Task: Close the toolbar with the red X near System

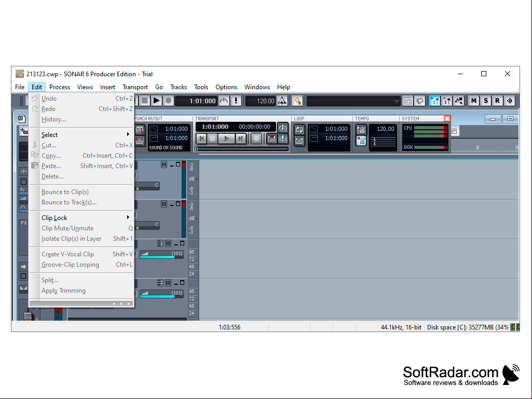Action: tap(447, 118)
